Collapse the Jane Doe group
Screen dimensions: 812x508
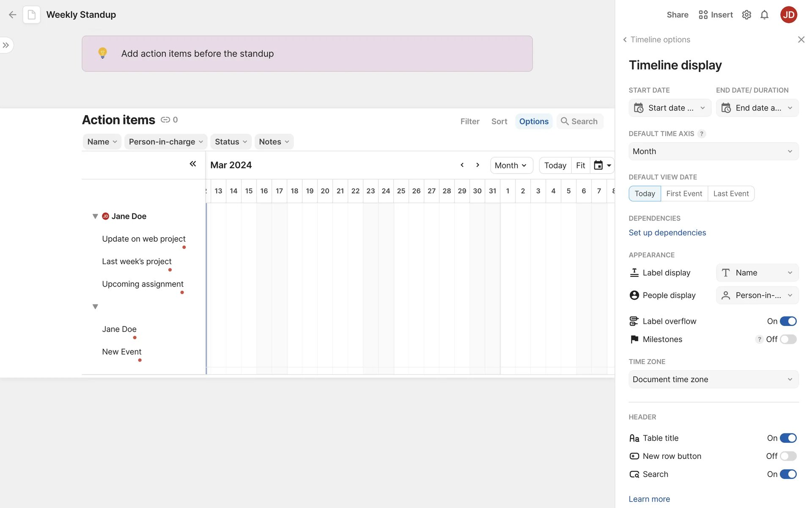pyautogui.click(x=95, y=216)
